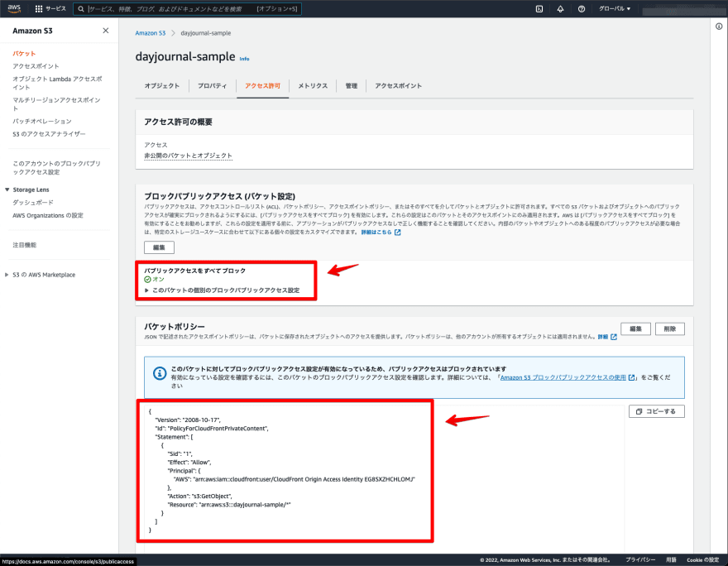Switch to the 管理 tab
Image resolution: width=728 pixels, height=566 pixels.
(x=352, y=86)
